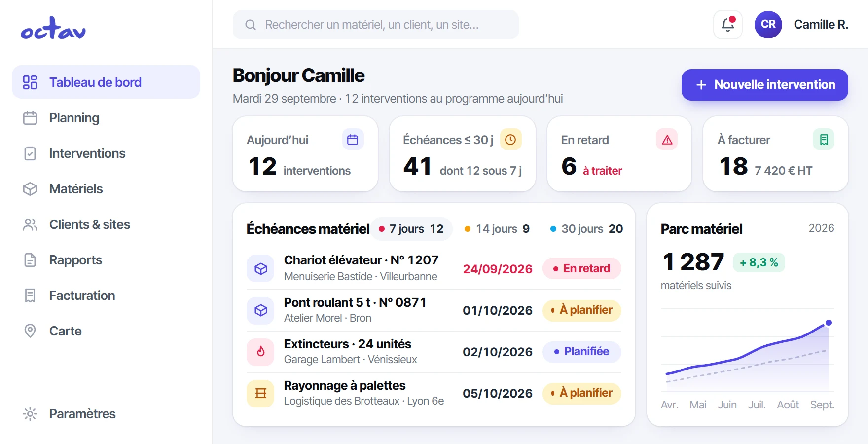Image resolution: width=868 pixels, height=444 pixels.
Task: Click the invoice icon in À facturer card
Action: (824, 140)
